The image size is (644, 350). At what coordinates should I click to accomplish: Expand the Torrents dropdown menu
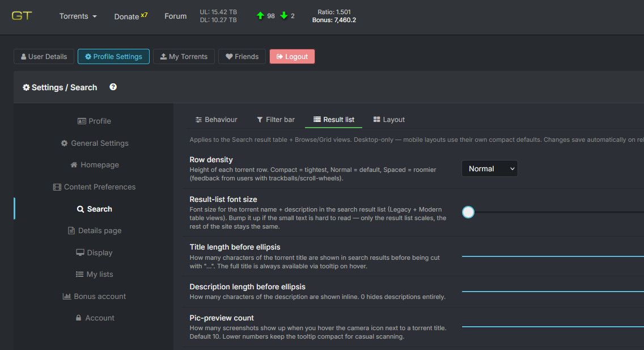pos(78,16)
